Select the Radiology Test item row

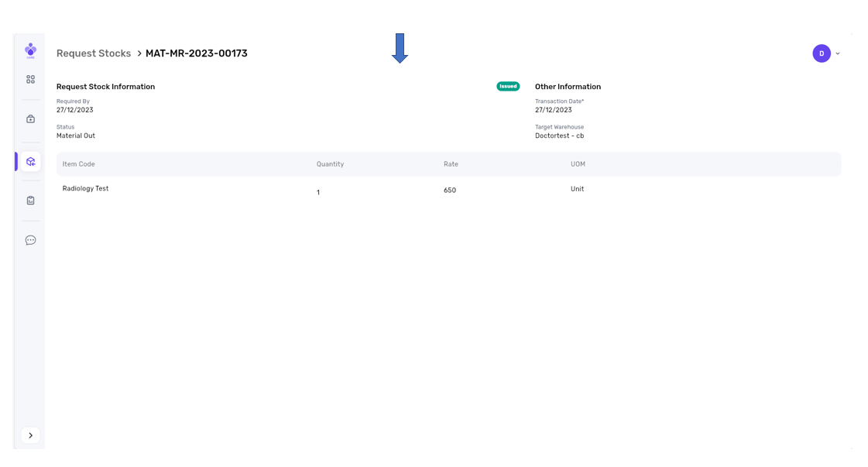click(x=86, y=189)
